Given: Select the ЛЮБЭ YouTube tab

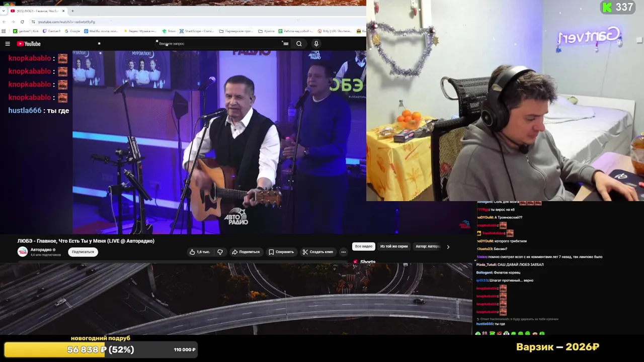Looking at the screenshot, I should pos(38,11).
